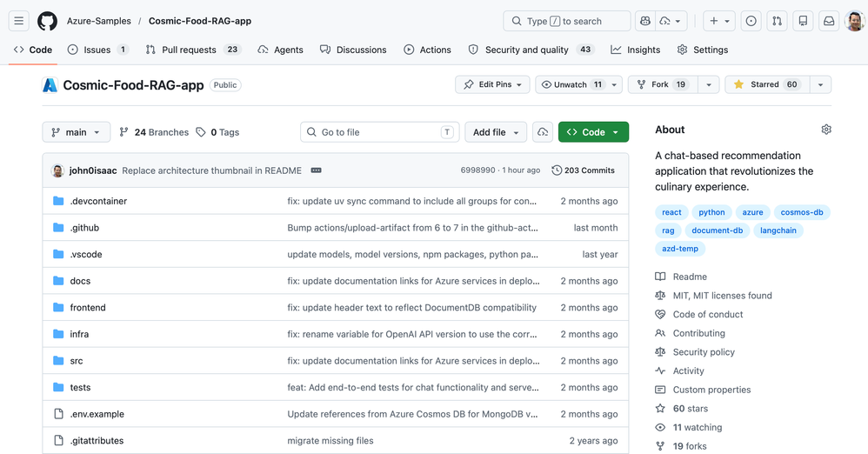Open the user profile avatar menu
868x454 pixels.
pyautogui.click(x=855, y=21)
